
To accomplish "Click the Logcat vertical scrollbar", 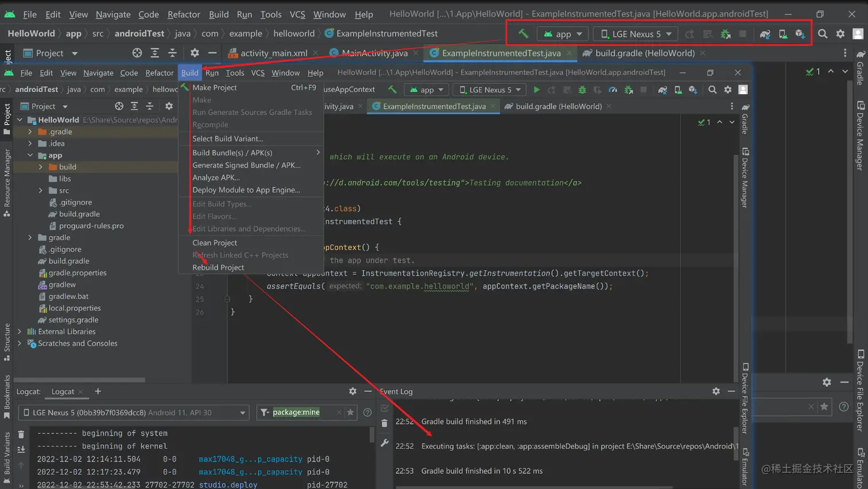I will 372,435.
